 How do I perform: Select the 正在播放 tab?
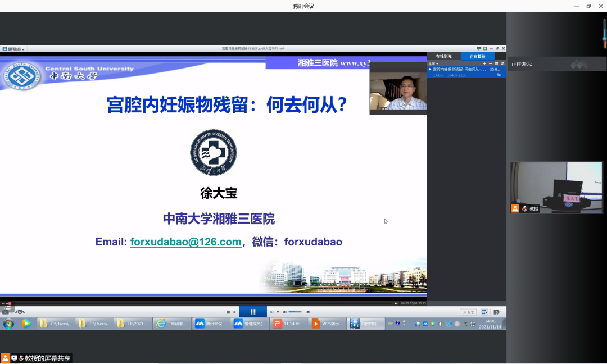click(477, 57)
